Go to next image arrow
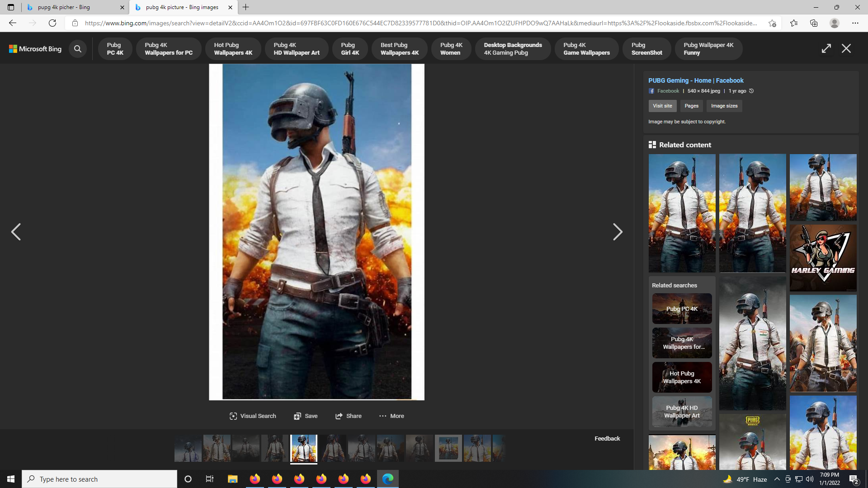This screenshot has height=488, width=868. 618,232
